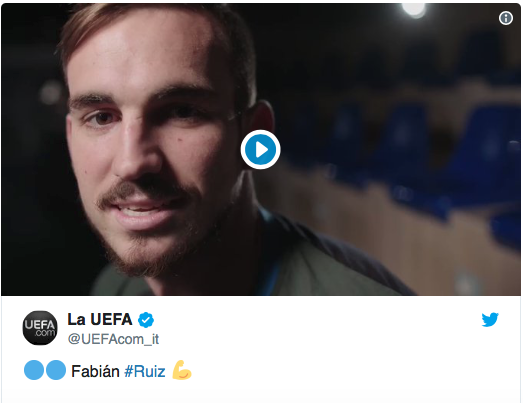
Task: Open the #Ruiz hashtag
Action: coord(145,371)
